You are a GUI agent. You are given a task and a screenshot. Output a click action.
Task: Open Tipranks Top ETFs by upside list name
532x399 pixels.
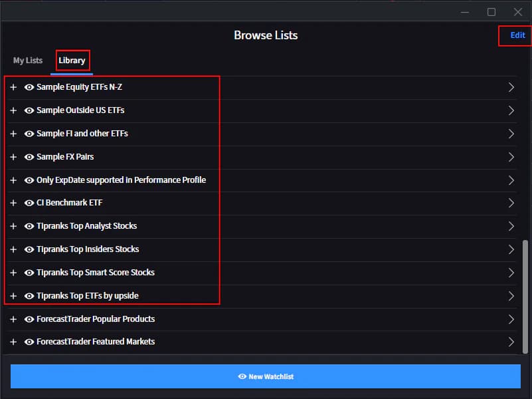pos(88,296)
